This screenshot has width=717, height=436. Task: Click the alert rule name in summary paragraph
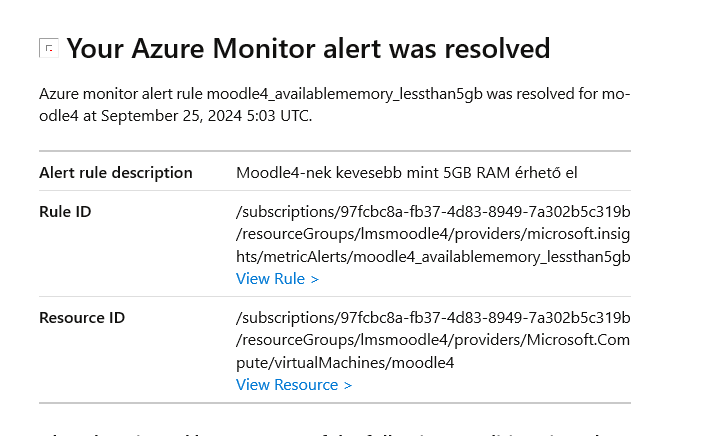[345, 94]
